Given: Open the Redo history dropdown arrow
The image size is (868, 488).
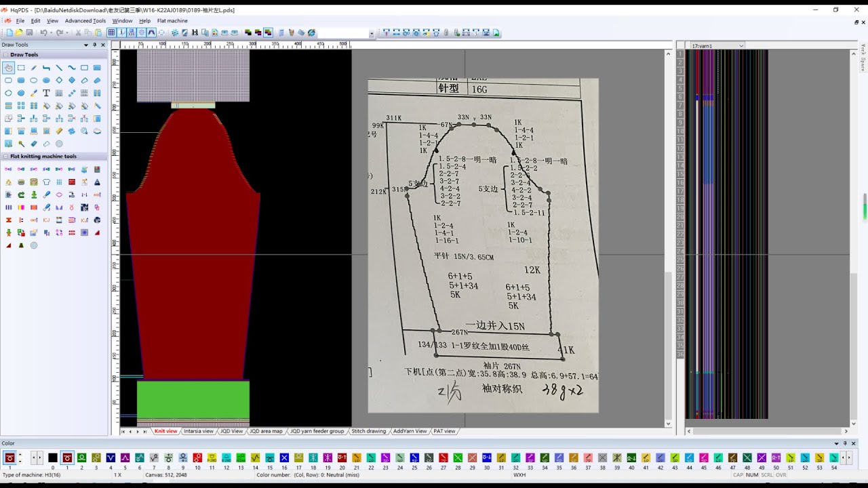Looking at the screenshot, I should click(x=67, y=33).
